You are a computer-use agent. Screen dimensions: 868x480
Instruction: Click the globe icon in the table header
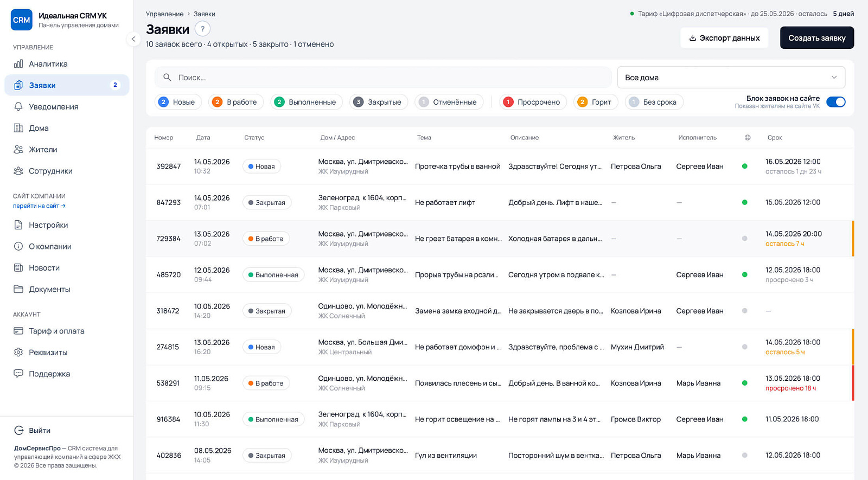click(x=748, y=138)
